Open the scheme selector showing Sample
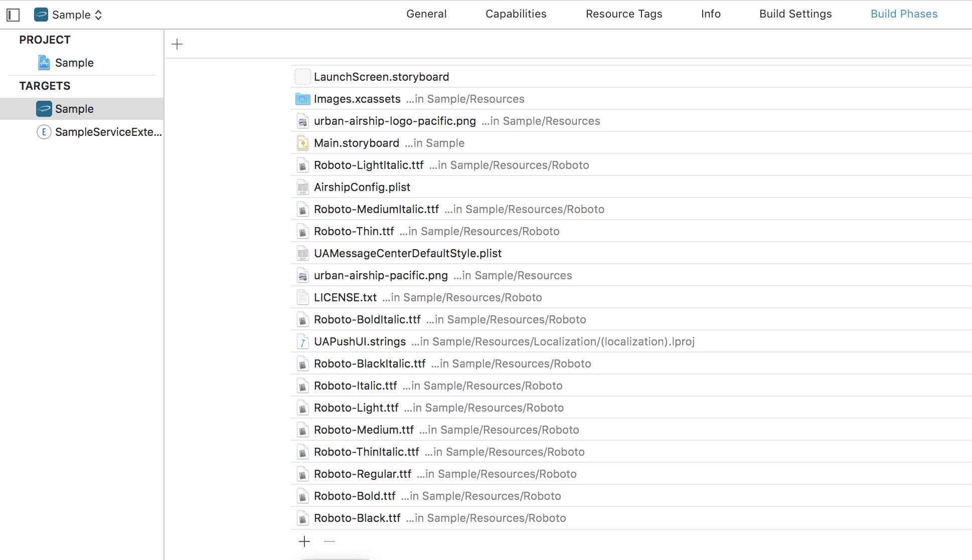The height and width of the screenshot is (560, 972). [x=68, y=15]
